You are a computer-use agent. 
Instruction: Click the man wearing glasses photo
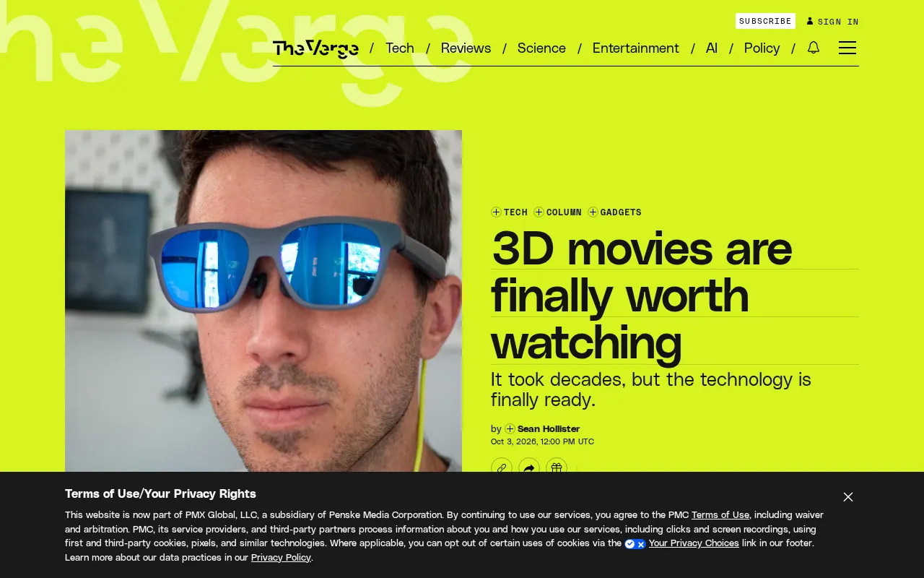[x=263, y=301]
